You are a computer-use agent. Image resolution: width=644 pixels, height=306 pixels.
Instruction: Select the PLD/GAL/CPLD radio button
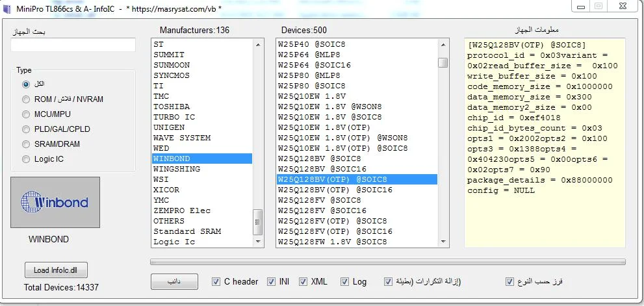click(26, 129)
